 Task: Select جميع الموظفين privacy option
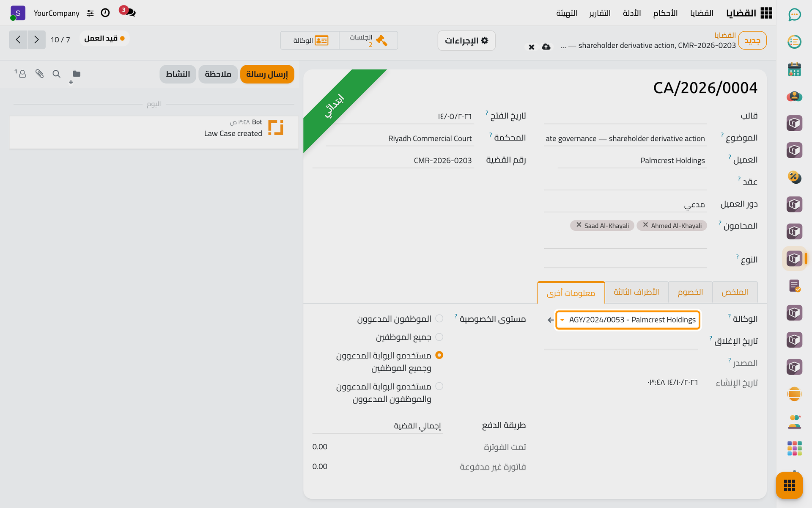pos(439,337)
